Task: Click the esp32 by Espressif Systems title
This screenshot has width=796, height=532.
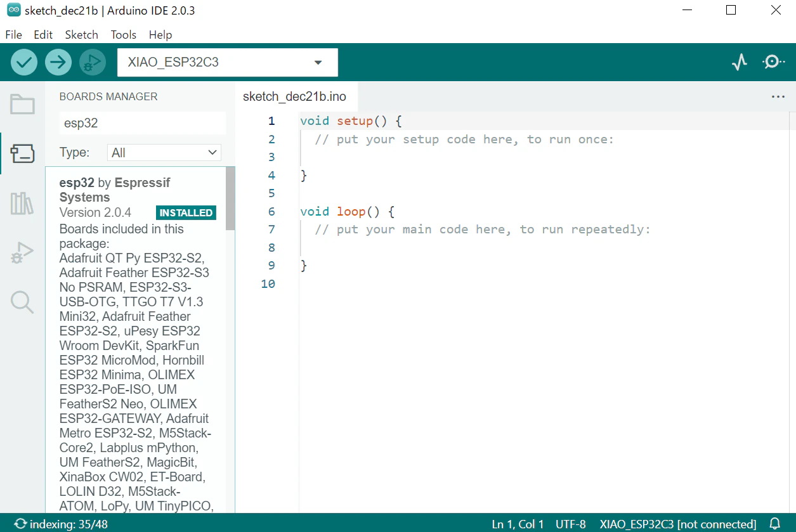Action: [x=115, y=190]
